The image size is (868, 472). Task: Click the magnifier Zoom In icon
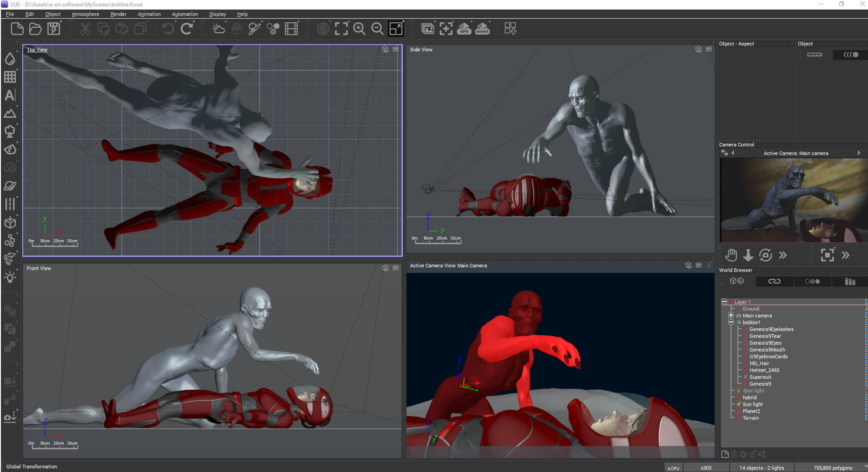tap(360, 29)
